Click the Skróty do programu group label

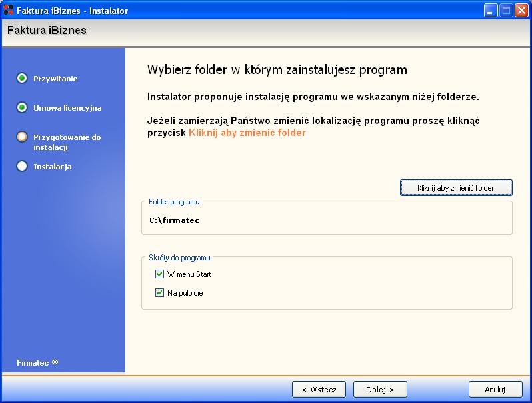pyautogui.click(x=179, y=258)
